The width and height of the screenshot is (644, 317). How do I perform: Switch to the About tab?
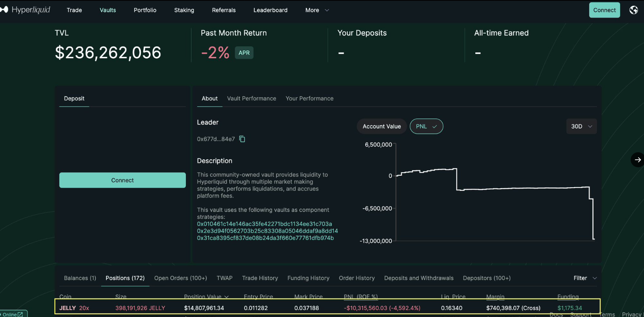(x=210, y=99)
